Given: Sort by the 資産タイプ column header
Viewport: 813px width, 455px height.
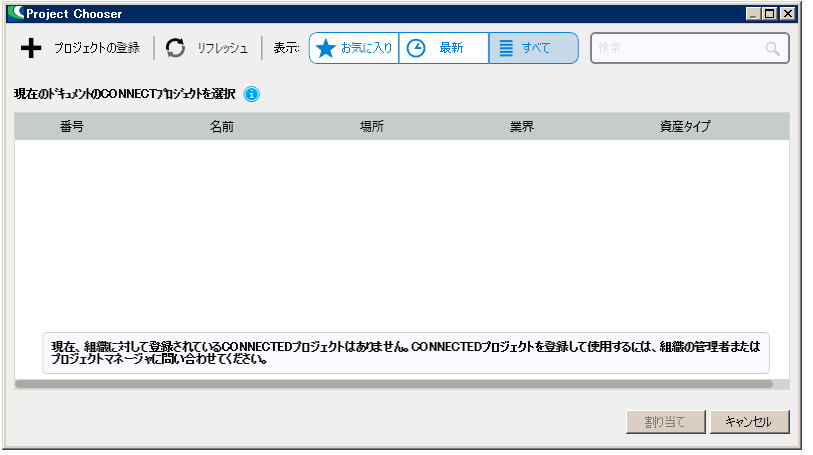Looking at the screenshot, I should 685,126.
